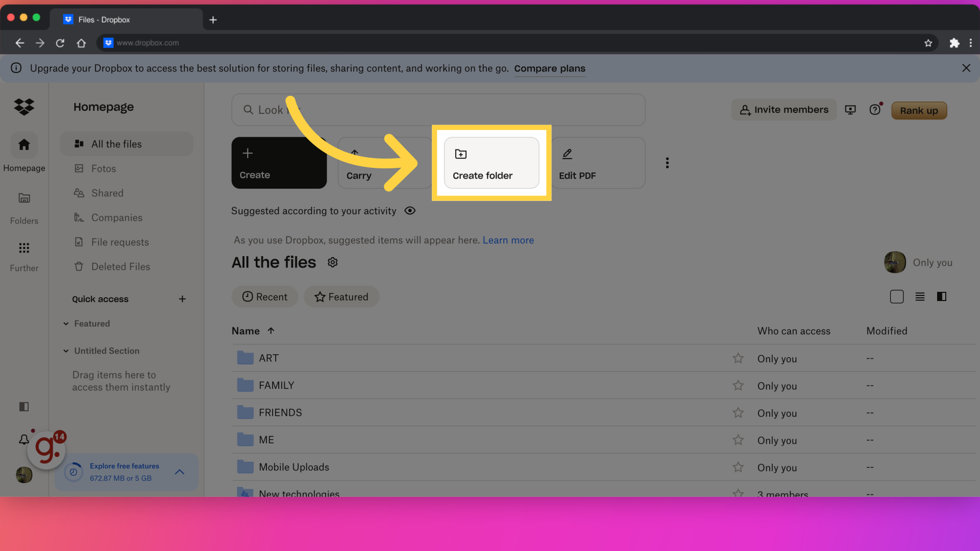Click the search input field

[x=438, y=110]
